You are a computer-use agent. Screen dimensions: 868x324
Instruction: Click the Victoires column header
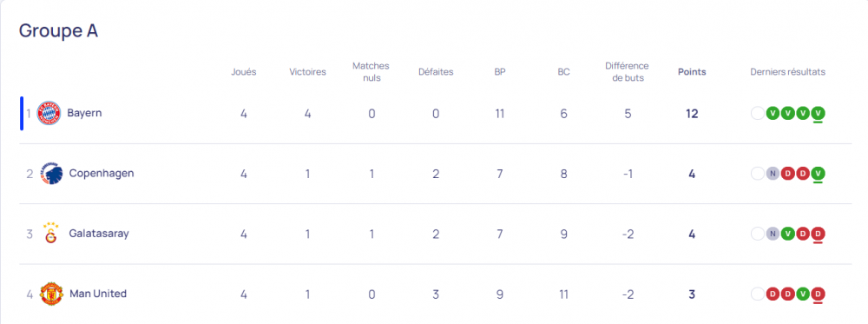click(x=308, y=72)
